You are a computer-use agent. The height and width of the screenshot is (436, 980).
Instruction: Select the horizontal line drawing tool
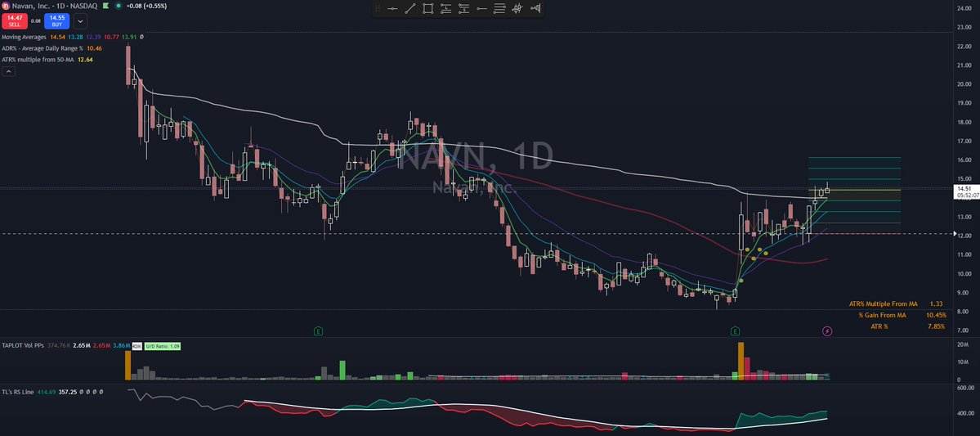pos(392,9)
